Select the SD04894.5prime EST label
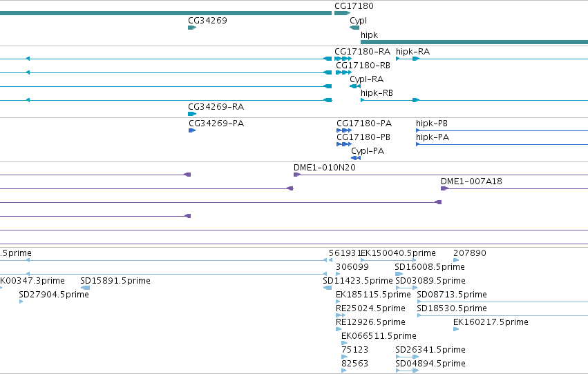Viewport: 588px width, 374px height. coord(430,364)
